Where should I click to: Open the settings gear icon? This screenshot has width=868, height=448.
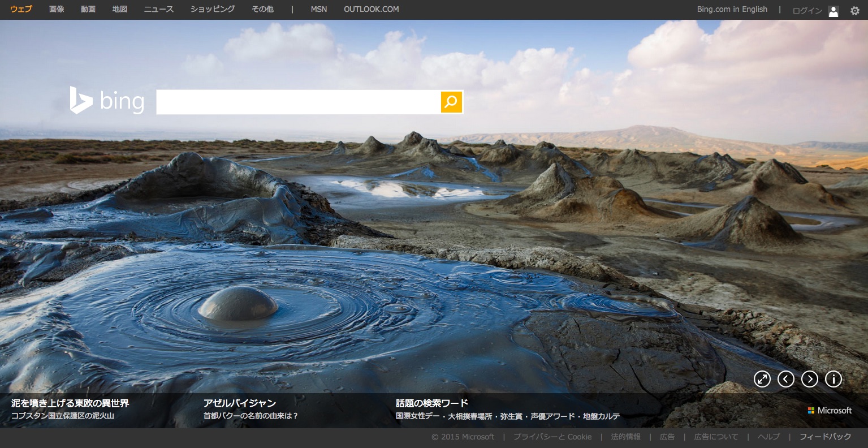(x=854, y=11)
